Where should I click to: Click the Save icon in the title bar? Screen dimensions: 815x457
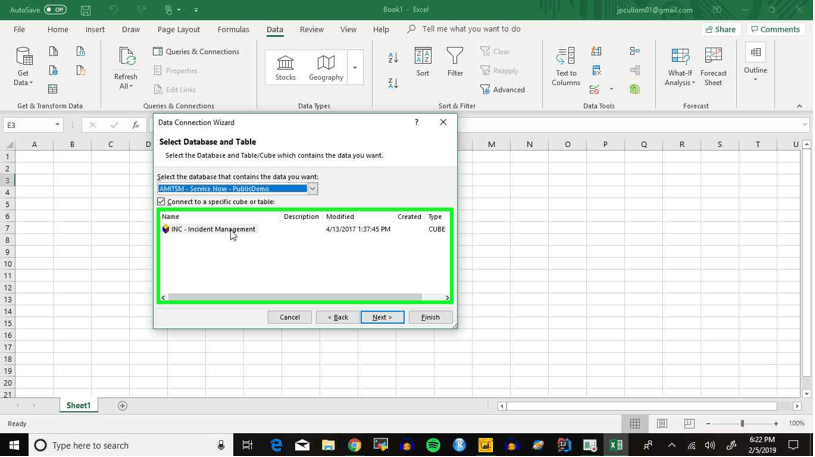(86, 10)
